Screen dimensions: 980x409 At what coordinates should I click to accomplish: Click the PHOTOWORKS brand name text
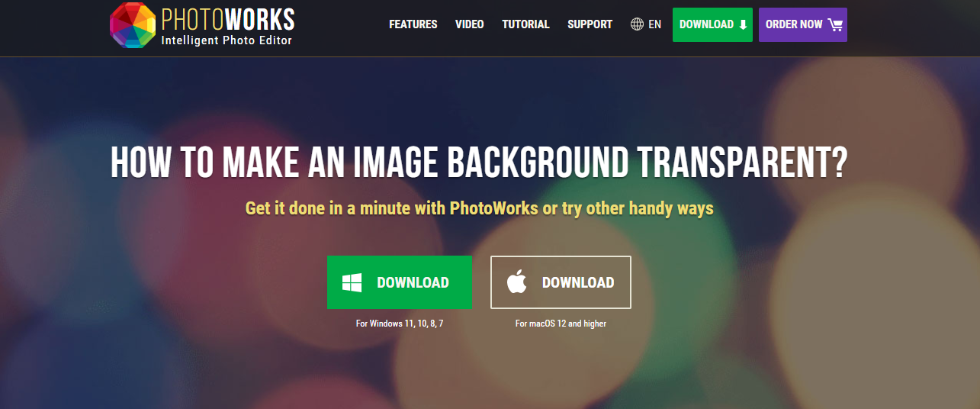tap(228, 18)
